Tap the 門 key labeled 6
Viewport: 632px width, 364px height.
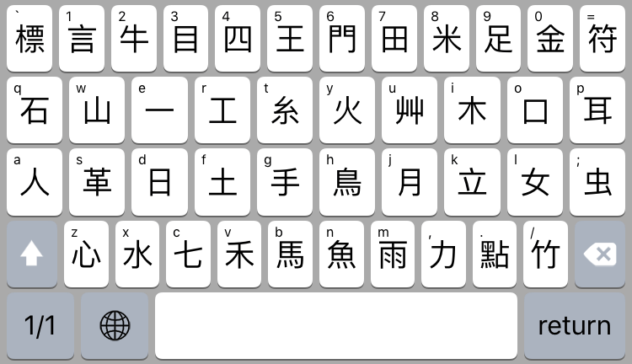tap(342, 38)
